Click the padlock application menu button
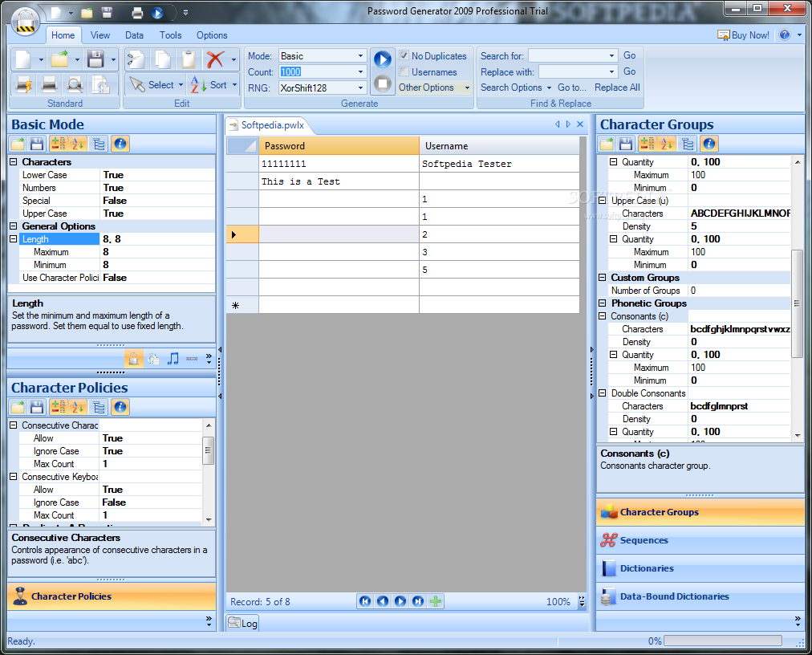The width and height of the screenshot is (812, 655). click(26, 22)
